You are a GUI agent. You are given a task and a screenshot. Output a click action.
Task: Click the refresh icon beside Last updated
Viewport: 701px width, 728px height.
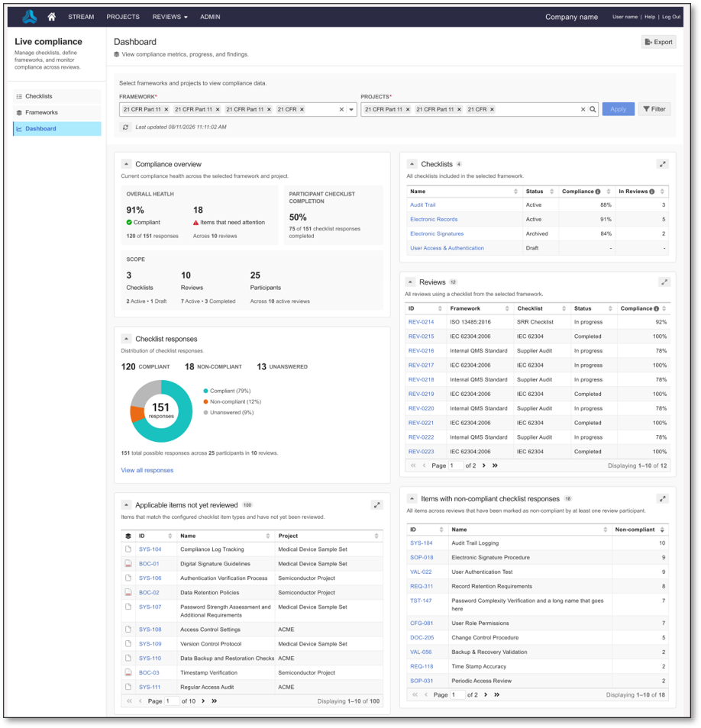(x=125, y=127)
